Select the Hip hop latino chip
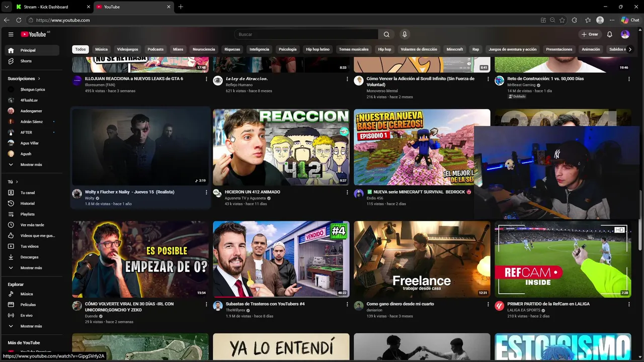644x362 pixels. pos(317,49)
